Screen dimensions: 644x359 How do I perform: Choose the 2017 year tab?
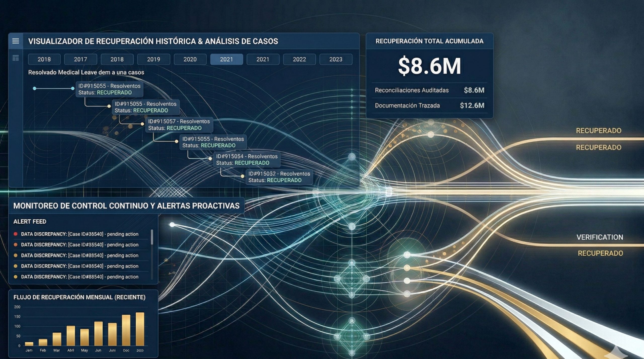pyautogui.click(x=80, y=59)
